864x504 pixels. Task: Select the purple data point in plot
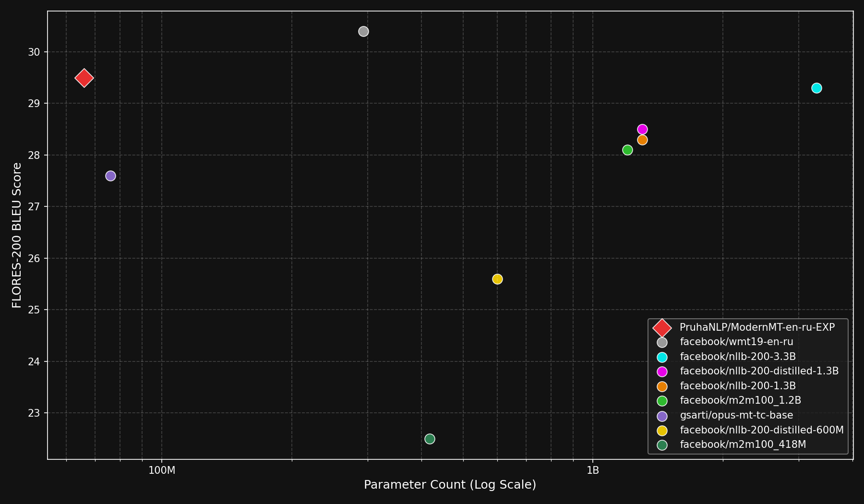pyautogui.click(x=110, y=176)
